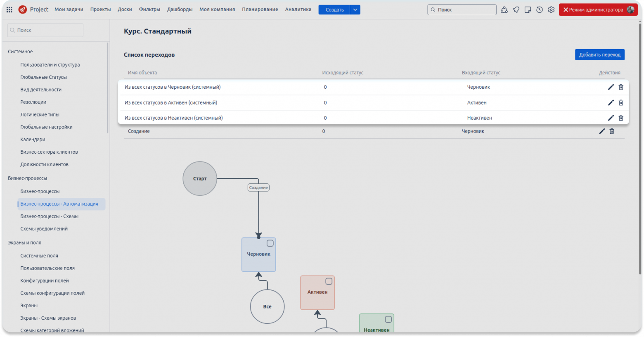Collapse the Бизнес-процессы sidebar section

28,178
